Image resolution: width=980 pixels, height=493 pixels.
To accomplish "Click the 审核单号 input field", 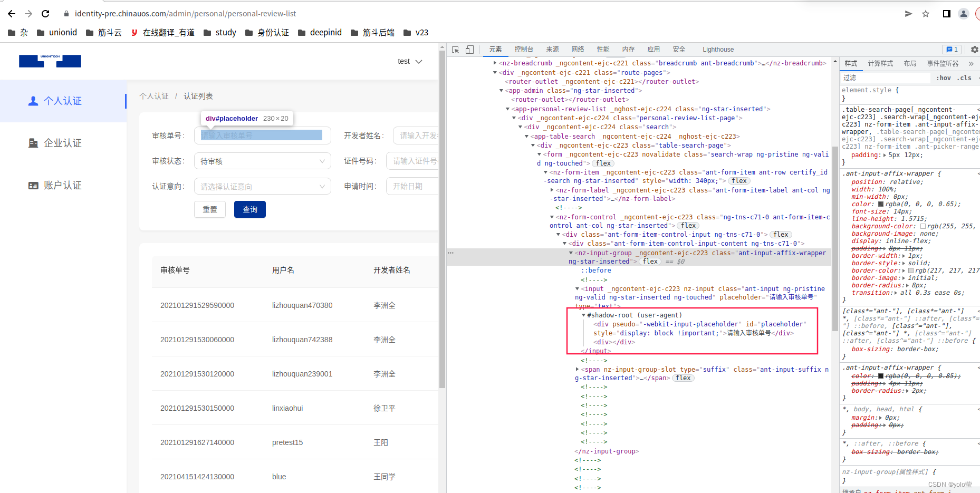I will pyautogui.click(x=262, y=135).
